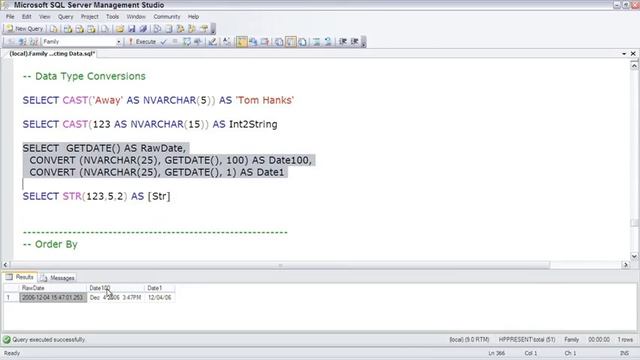This screenshot has width=640, height=360.
Task: Open the View menu
Action: pyautogui.click(x=44, y=17)
